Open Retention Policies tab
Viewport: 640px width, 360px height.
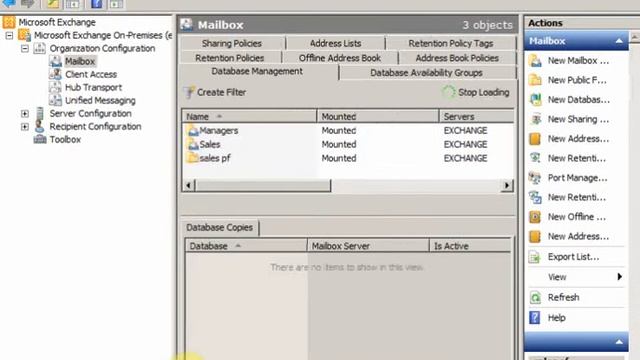click(230, 58)
